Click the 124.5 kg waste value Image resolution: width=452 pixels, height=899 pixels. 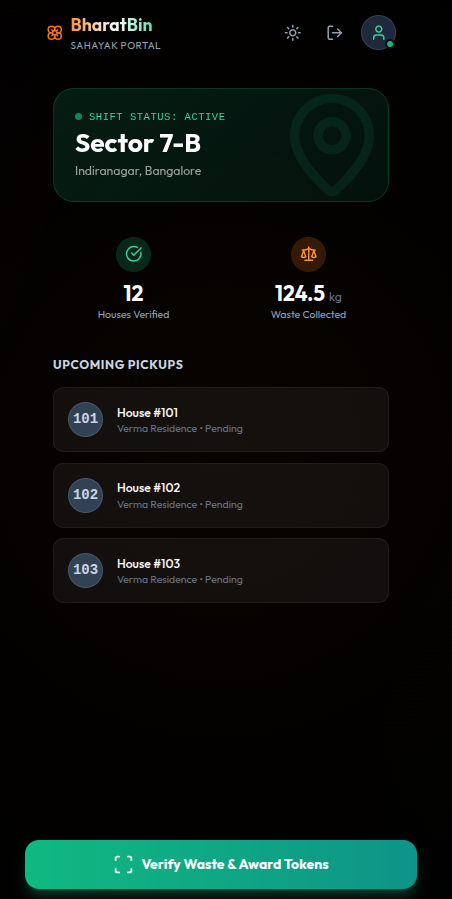tap(309, 294)
